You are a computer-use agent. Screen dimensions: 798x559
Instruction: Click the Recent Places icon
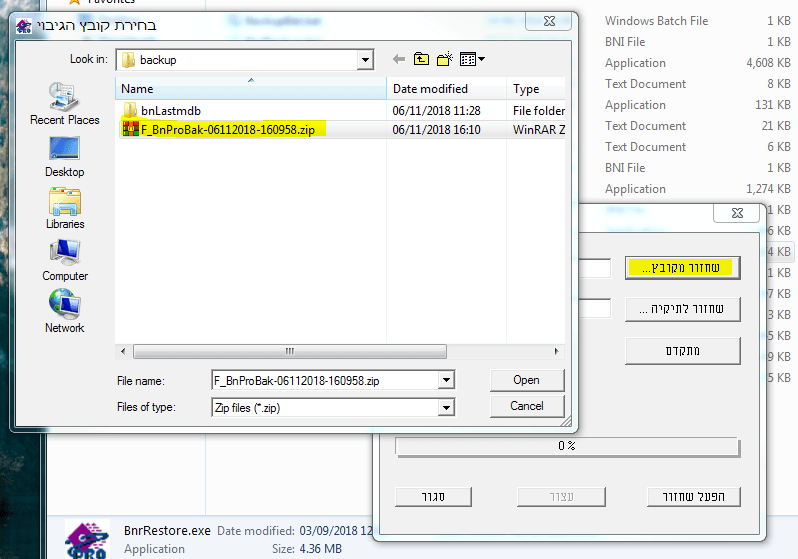point(64,102)
